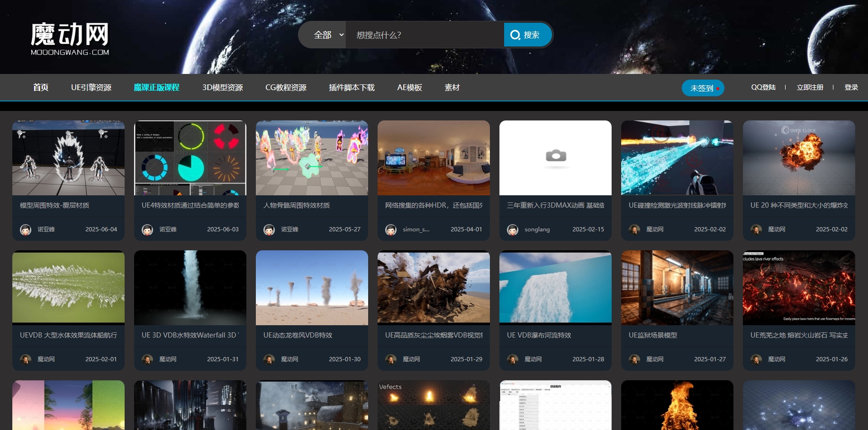Click simon_s avatar icon on the HDR card
Image resolution: width=868 pixels, height=430 pixels.
(x=391, y=229)
